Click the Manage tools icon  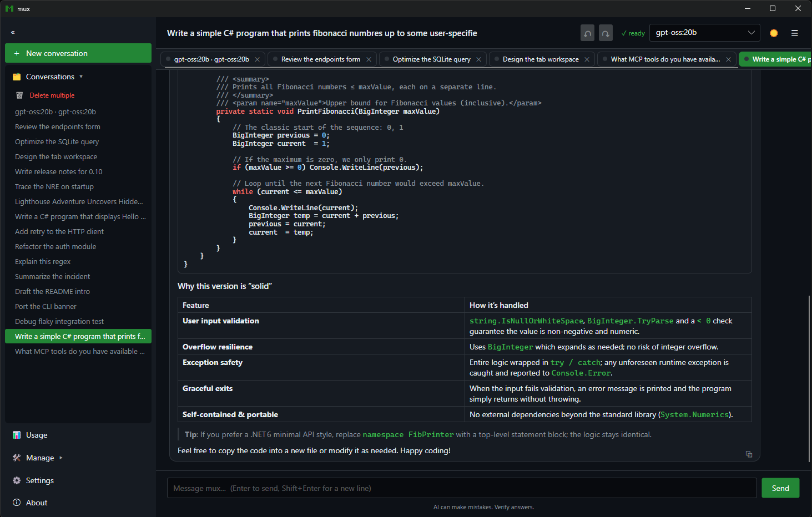coord(17,458)
